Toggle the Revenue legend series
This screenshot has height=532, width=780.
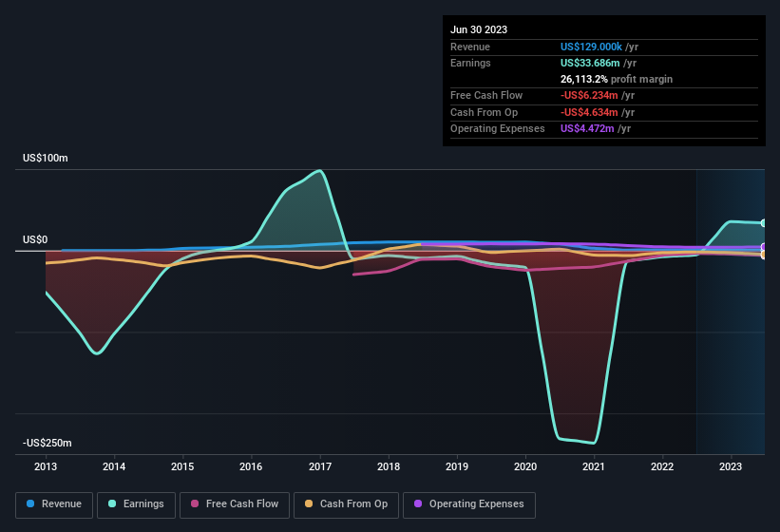[54, 504]
